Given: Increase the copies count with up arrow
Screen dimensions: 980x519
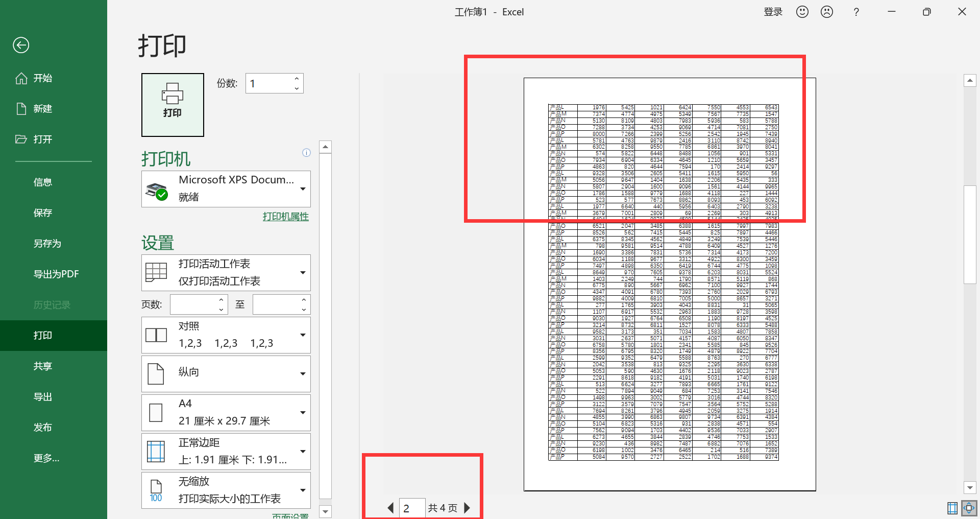Looking at the screenshot, I should (297, 79).
